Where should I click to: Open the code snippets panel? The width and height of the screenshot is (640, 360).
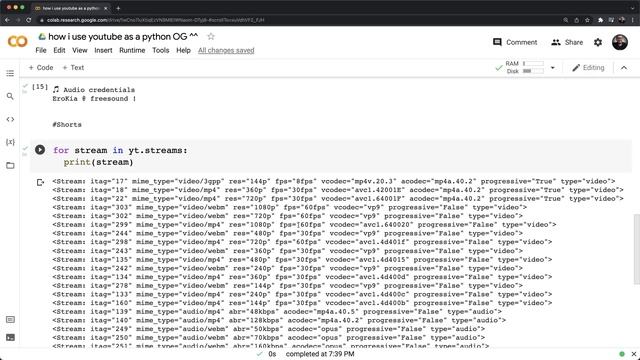click(10, 119)
